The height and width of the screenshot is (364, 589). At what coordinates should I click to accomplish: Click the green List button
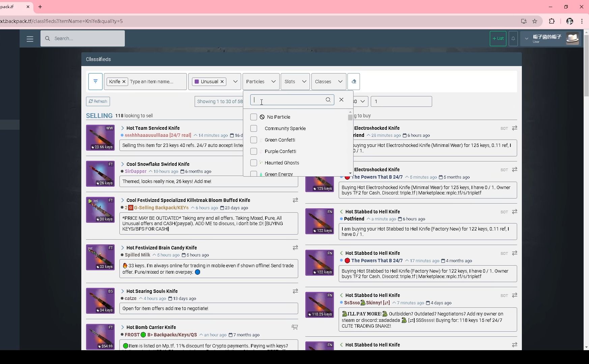(498, 38)
